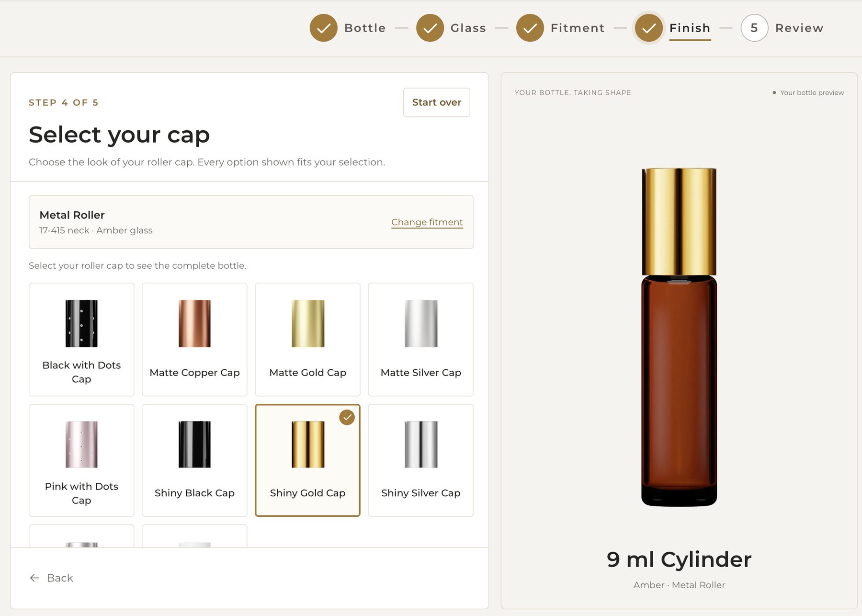This screenshot has width=862, height=616.
Task: Choose the Matte Silver Cap card
Action: (420, 339)
